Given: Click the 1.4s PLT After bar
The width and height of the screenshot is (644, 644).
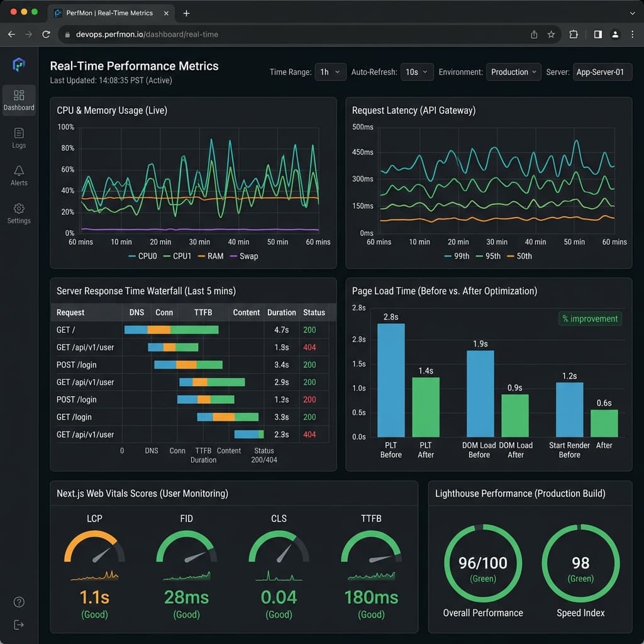Looking at the screenshot, I should click(426, 407).
